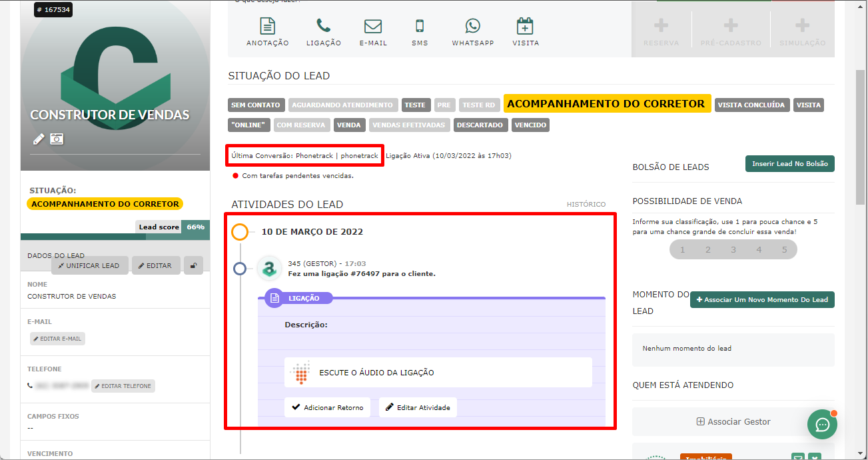The height and width of the screenshot is (460, 868).
Task: Click "Com tarefas pendentes vencidas." notice
Action: point(298,176)
